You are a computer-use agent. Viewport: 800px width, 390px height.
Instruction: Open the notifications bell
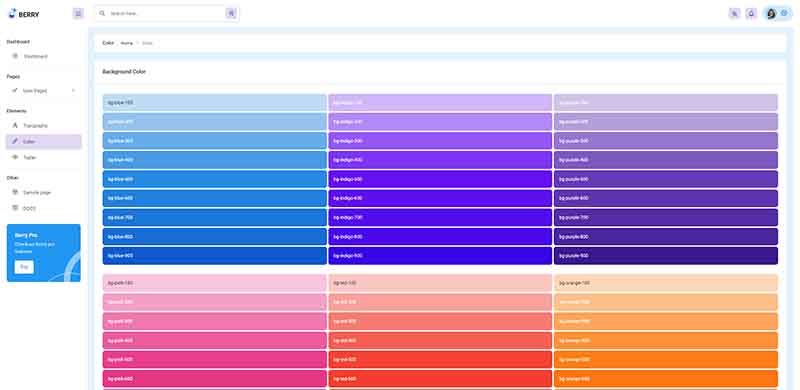coord(751,14)
